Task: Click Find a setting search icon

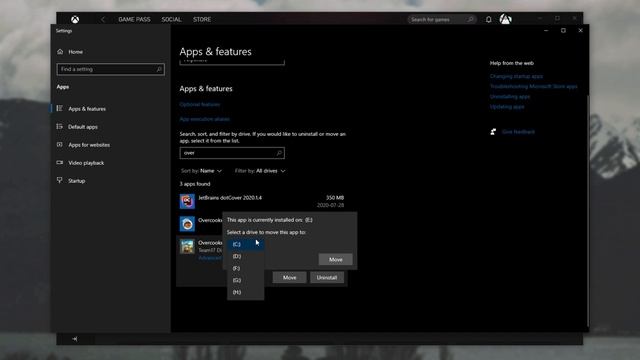Action: click(x=159, y=69)
